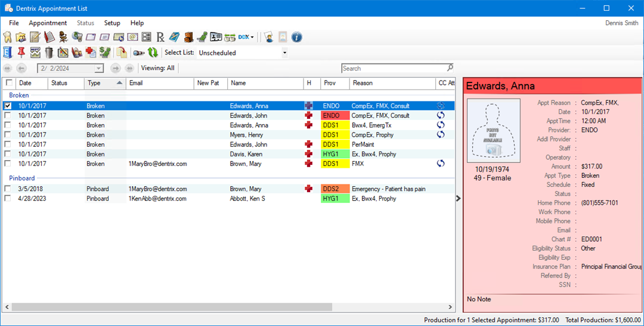Check the box for Myers, Henry appointment

[x=8, y=135]
